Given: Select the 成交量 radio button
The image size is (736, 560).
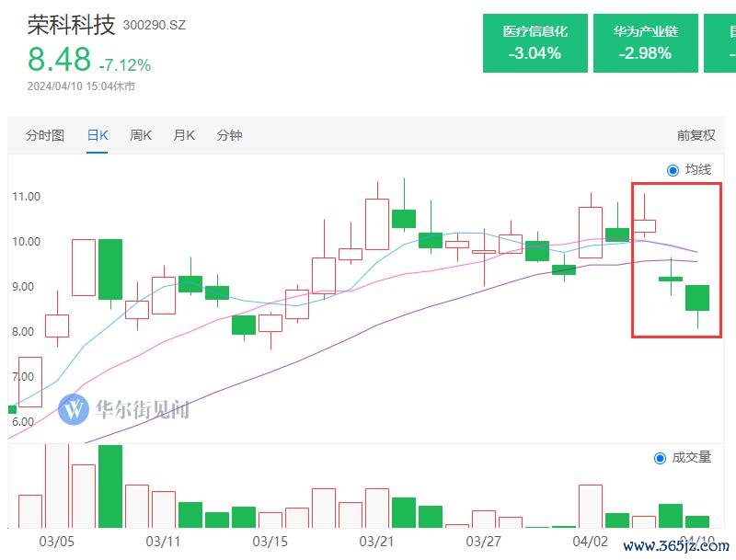Looking at the screenshot, I should pyautogui.click(x=660, y=458).
